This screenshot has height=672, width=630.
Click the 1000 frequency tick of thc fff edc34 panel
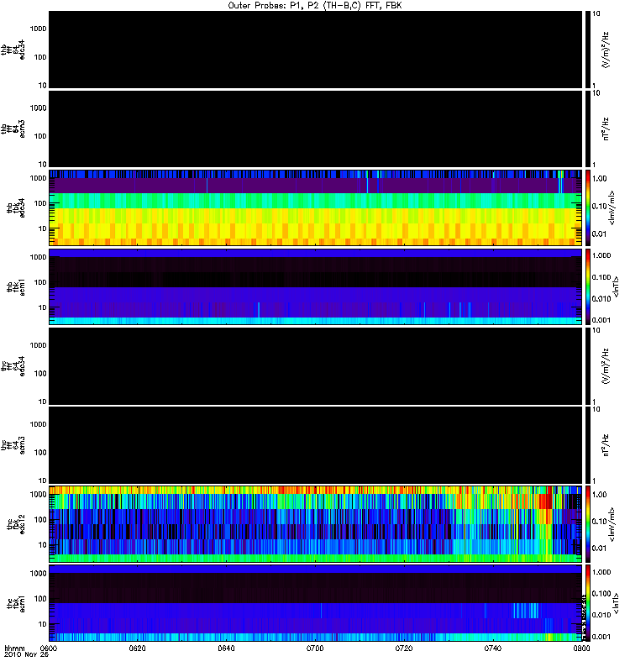38,345
